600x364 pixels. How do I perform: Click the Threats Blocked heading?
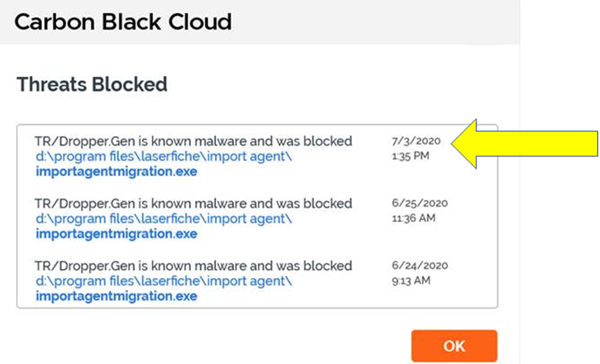(92, 84)
